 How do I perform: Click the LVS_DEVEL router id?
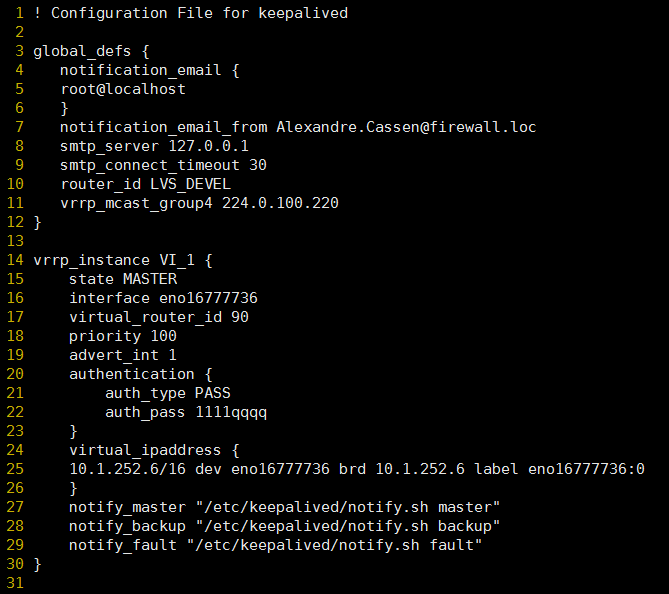pyautogui.click(x=190, y=184)
